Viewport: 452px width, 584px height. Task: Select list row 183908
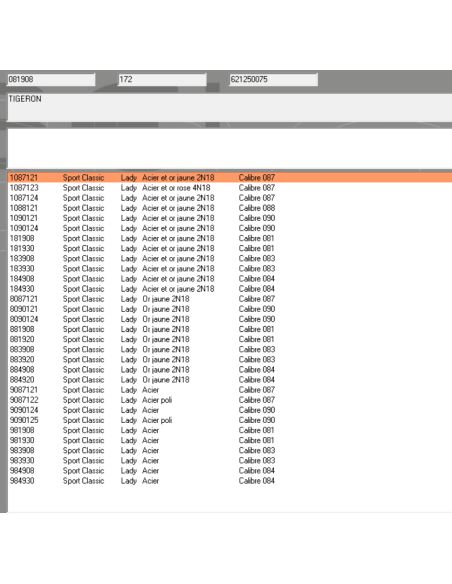pyautogui.click(x=230, y=258)
